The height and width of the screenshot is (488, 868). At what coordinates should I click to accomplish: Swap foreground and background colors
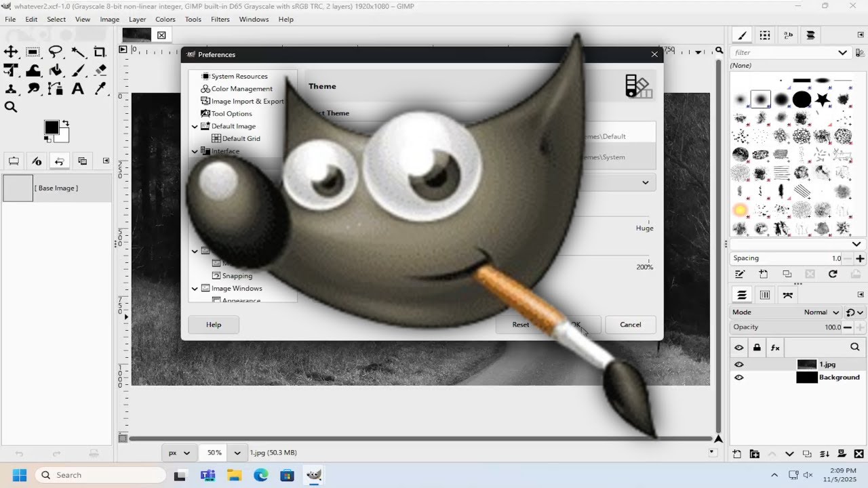pos(66,123)
